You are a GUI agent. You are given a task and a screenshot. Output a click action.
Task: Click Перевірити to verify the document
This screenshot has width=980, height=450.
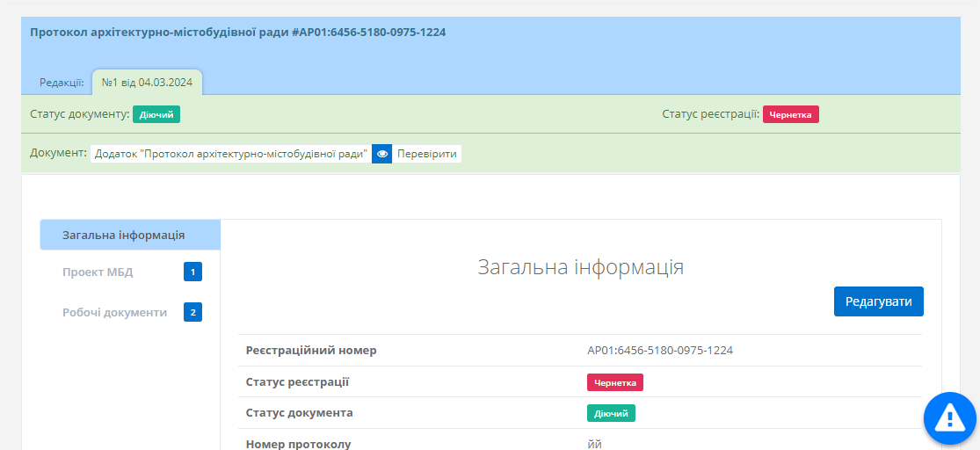tap(427, 154)
